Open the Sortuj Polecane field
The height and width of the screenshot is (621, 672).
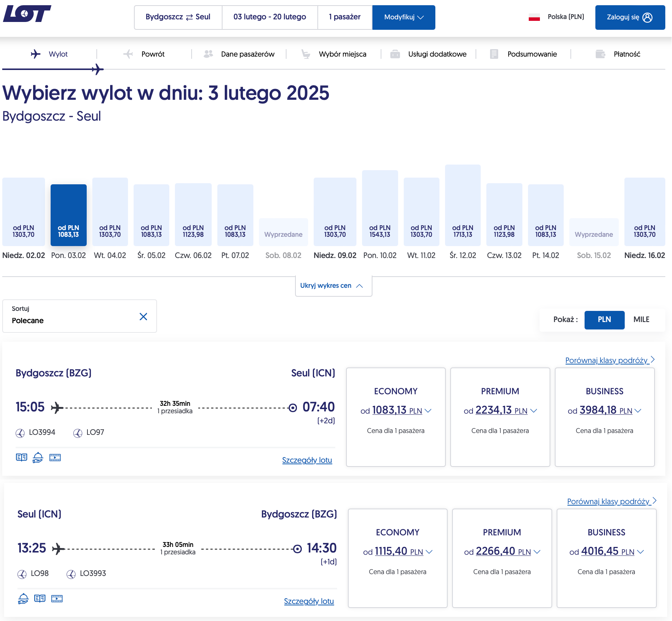[80, 316]
